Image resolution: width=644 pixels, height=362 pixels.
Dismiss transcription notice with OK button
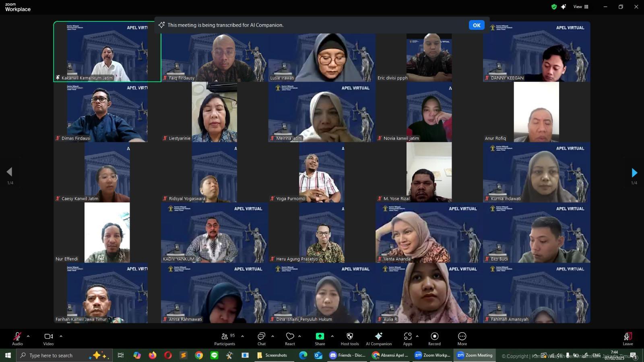[477, 25]
